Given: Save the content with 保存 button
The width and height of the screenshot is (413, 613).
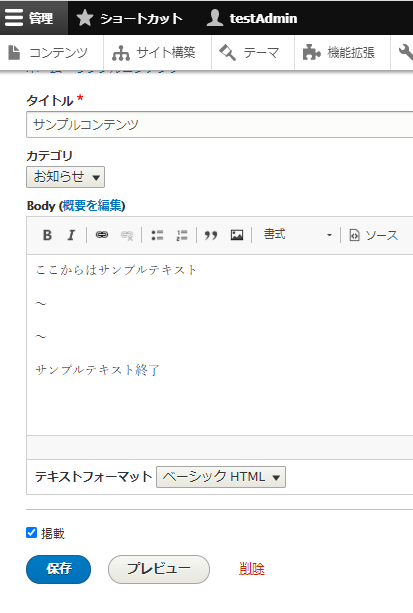Looking at the screenshot, I should point(59,569).
